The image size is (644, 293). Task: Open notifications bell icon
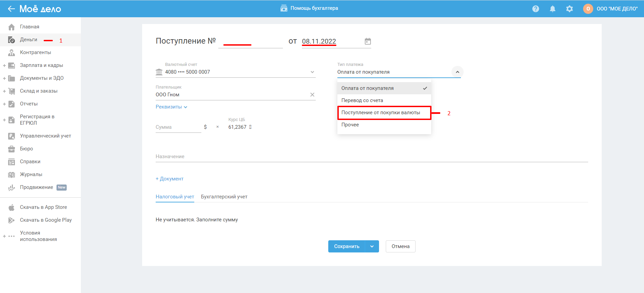(x=552, y=9)
